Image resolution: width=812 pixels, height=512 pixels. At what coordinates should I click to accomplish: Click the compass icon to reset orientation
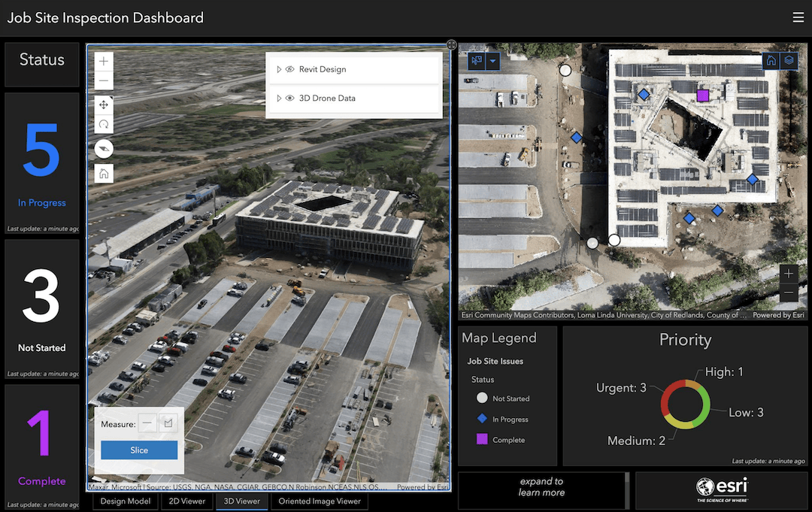pyautogui.click(x=103, y=148)
